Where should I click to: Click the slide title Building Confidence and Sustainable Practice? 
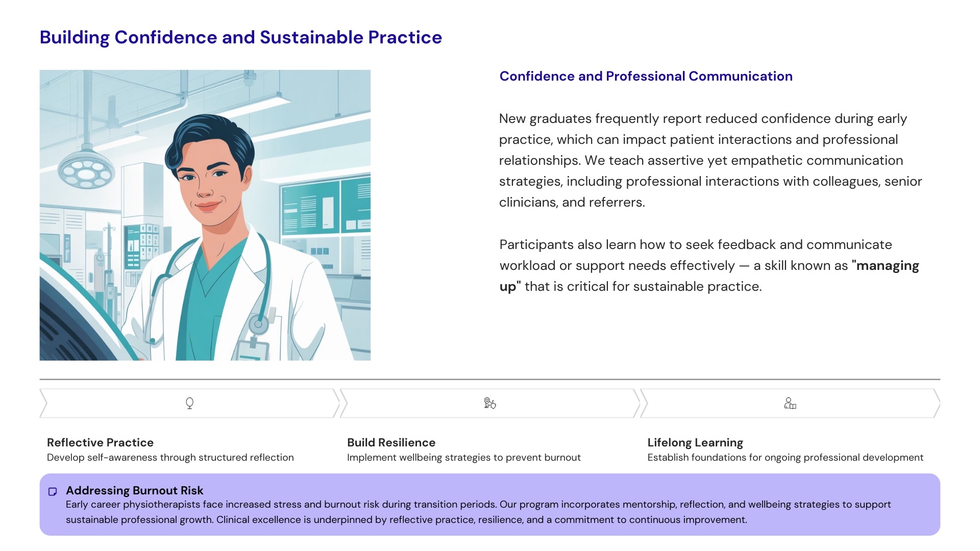tap(241, 37)
